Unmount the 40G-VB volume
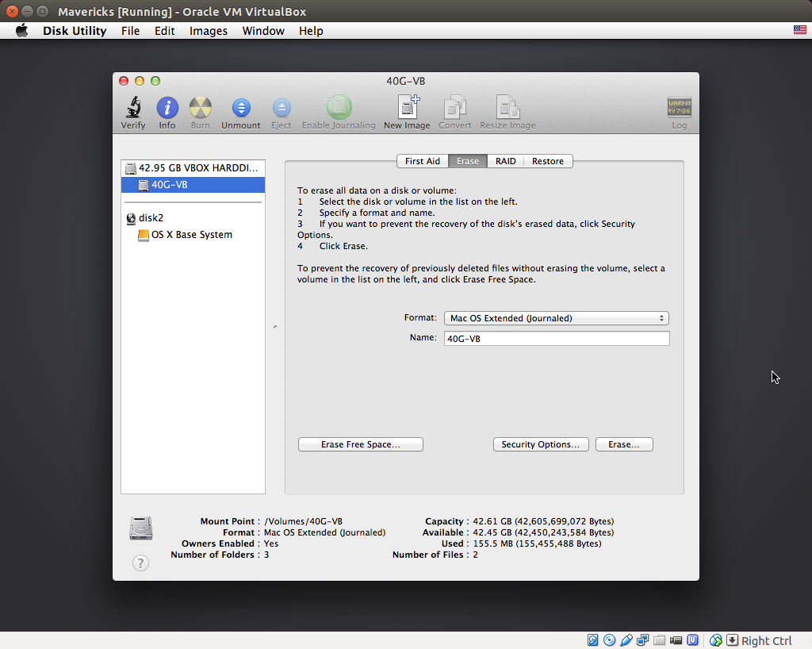812x649 pixels. [241, 108]
